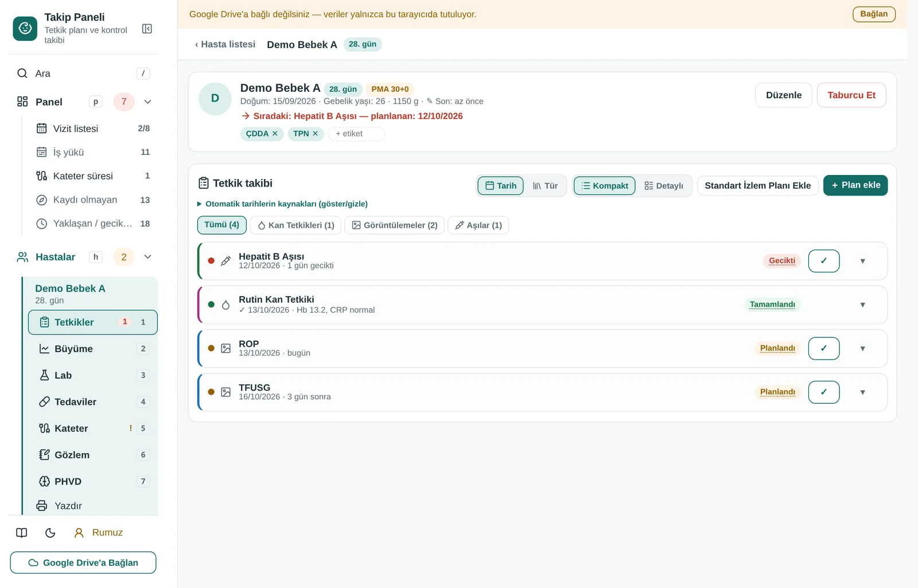918x588 pixels.
Task: Open Vizit listesi in sidebar
Action: 93,128
